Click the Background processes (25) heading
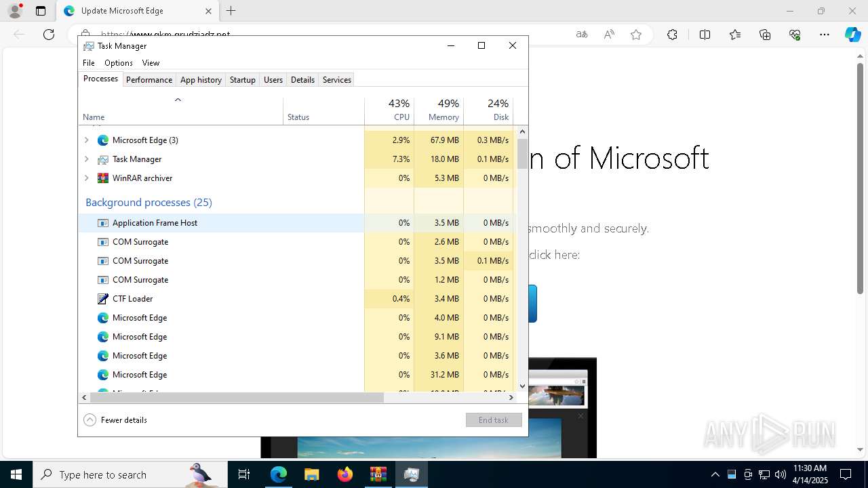868x488 pixels. 149,203
